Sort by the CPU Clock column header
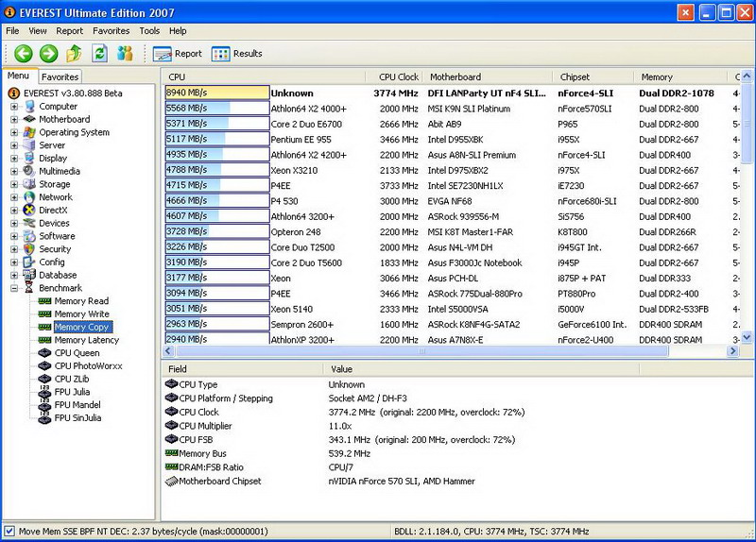The image size is (756, 542). [x=394, y=77]
